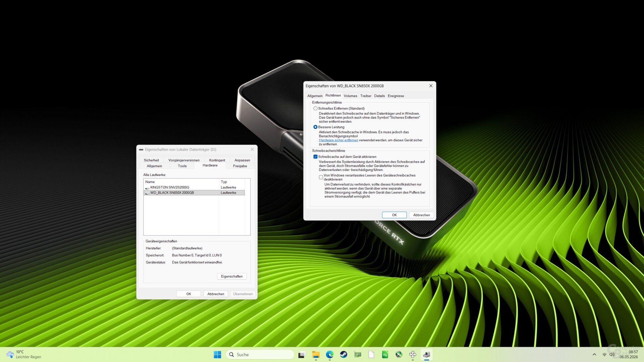Click the Typ column header

pos(232,182)
